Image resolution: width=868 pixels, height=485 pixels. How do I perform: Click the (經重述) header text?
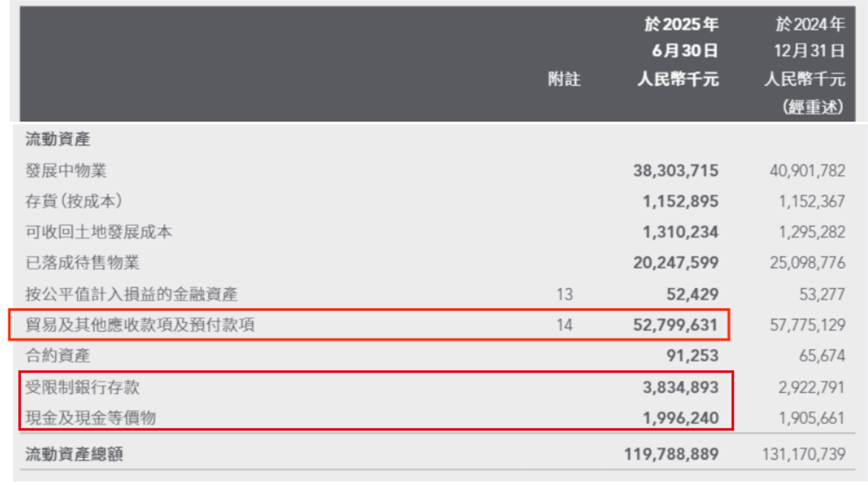(x=813, y=107)
